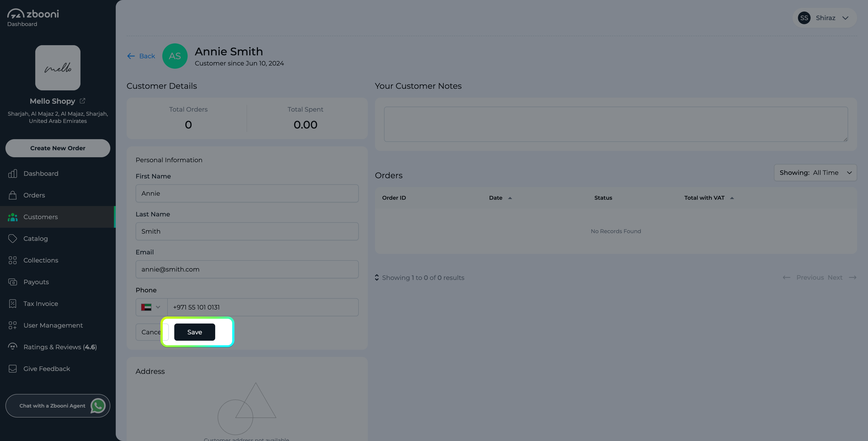Click the Total with VAT header
This screenshot has width=868, height=441.
pos(704,198)
